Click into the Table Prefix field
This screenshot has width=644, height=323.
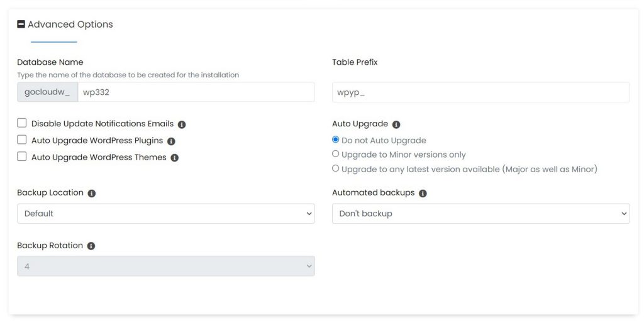[480, 92]
